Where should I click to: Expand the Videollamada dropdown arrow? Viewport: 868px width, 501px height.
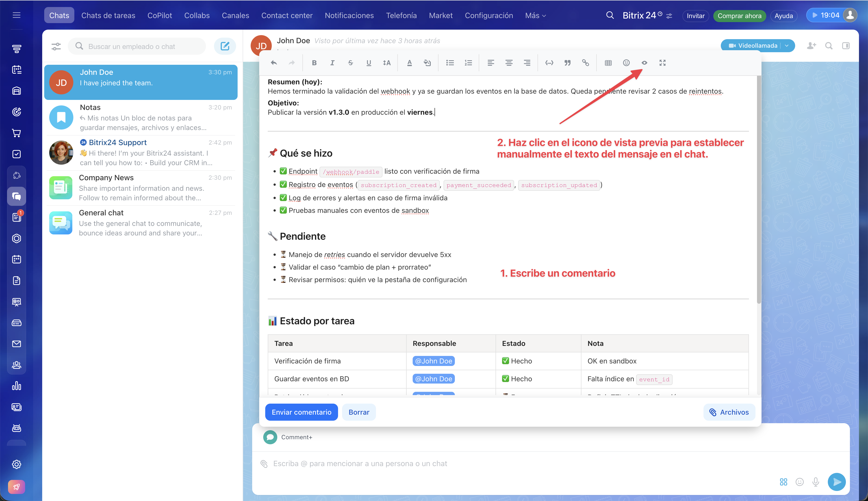pyautogui.click(x=787, y=46)
